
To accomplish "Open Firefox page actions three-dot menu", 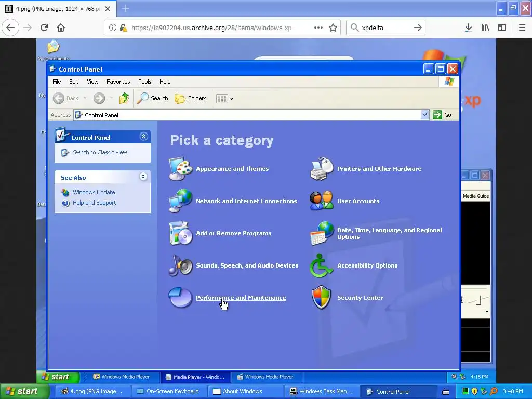I will click(318, 28).
